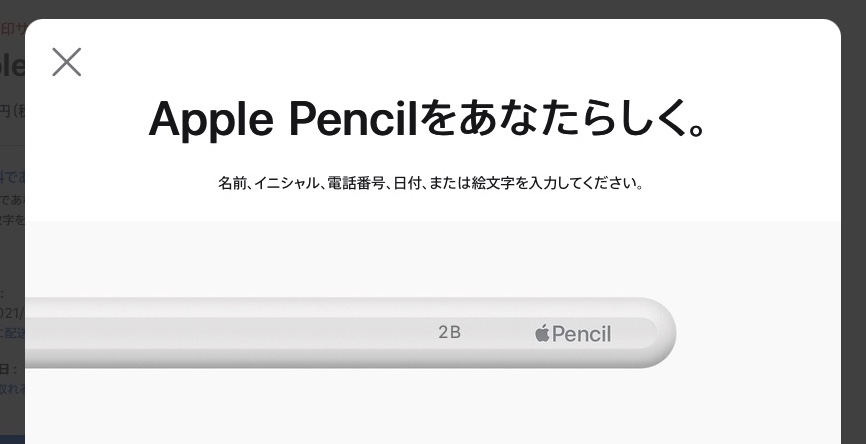Screen dimensions: 866x444
Task: Click the "Pencil" wordmark on the pencil
Action: (581, 334)
